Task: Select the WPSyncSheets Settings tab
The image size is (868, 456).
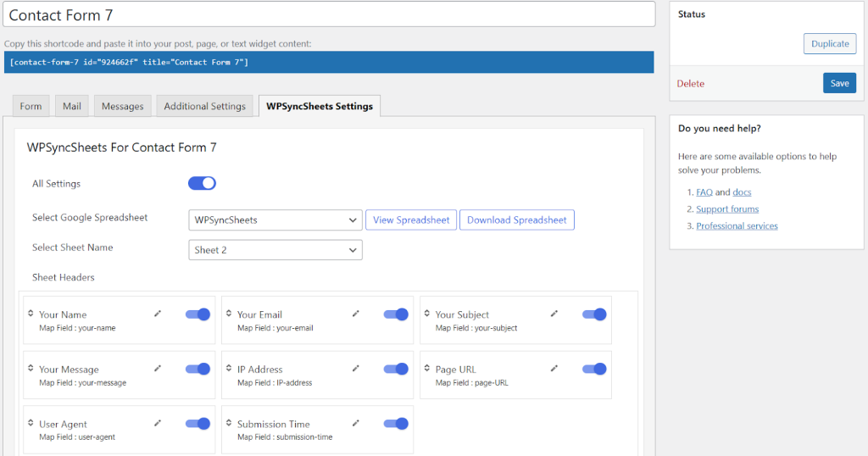Action: [320, 106]
